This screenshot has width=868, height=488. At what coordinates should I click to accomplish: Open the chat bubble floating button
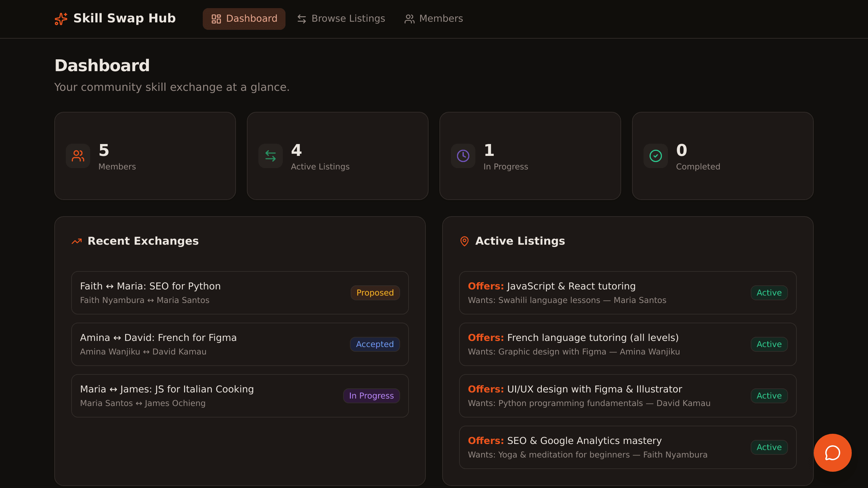[x=833, y=453]
